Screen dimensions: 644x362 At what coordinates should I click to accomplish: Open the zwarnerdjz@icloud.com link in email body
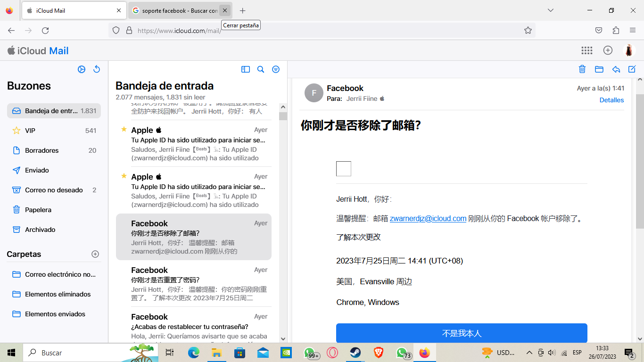pyautogui.click(x=428, y=219)
